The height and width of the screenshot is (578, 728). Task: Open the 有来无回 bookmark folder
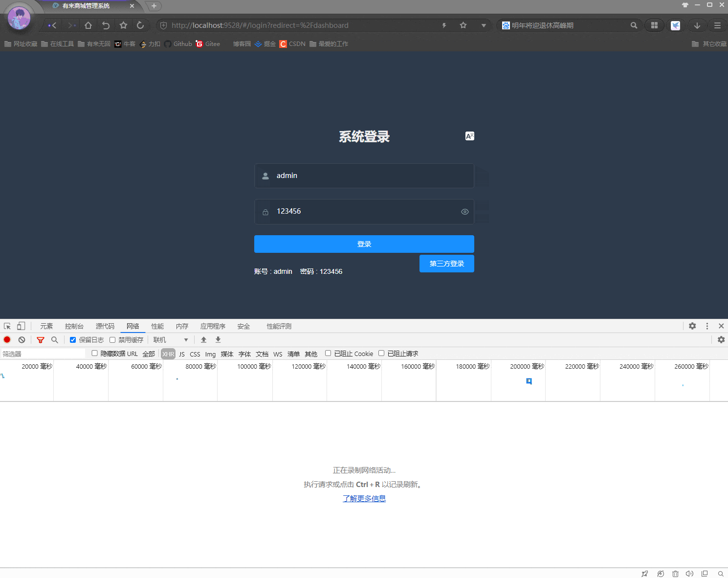(x=94, y=44)
